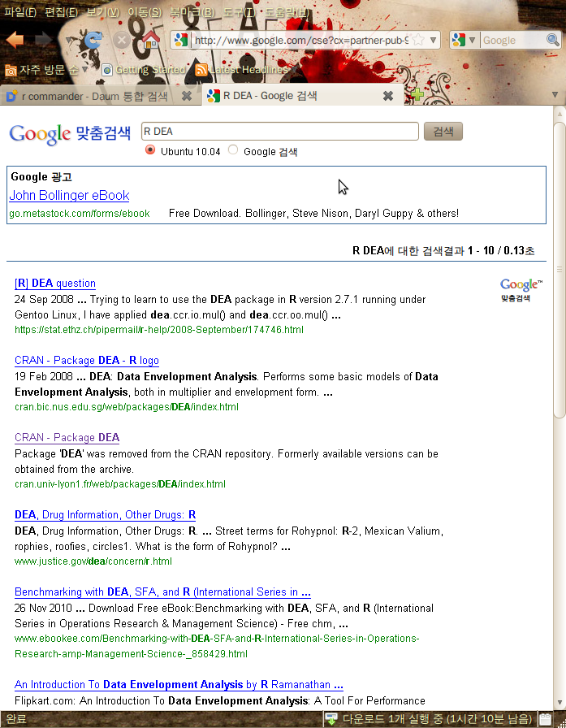Click the scrollbar up arrow
The image size is (566, 728).
click(560, 113)
